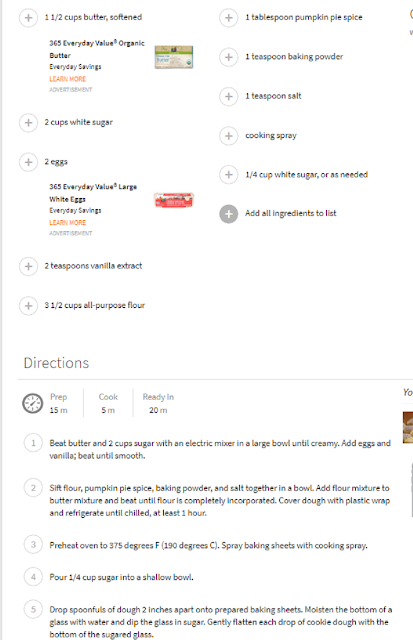Click the egg carton product image
This screenshot has height=640, width=413.
[174, 200]
